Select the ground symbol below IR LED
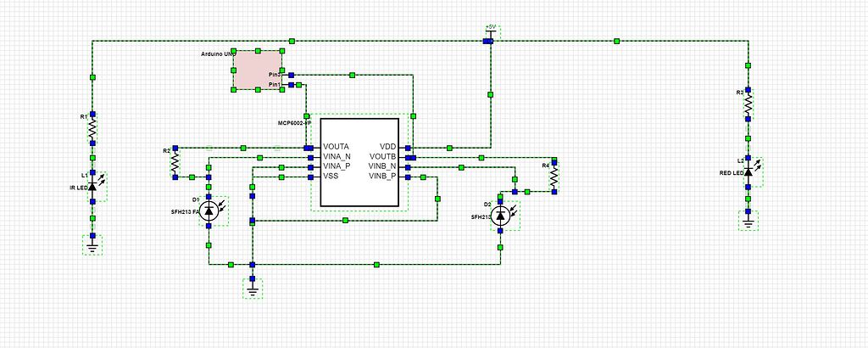This screenshot has height=348, width=868. tap(92, 245)
